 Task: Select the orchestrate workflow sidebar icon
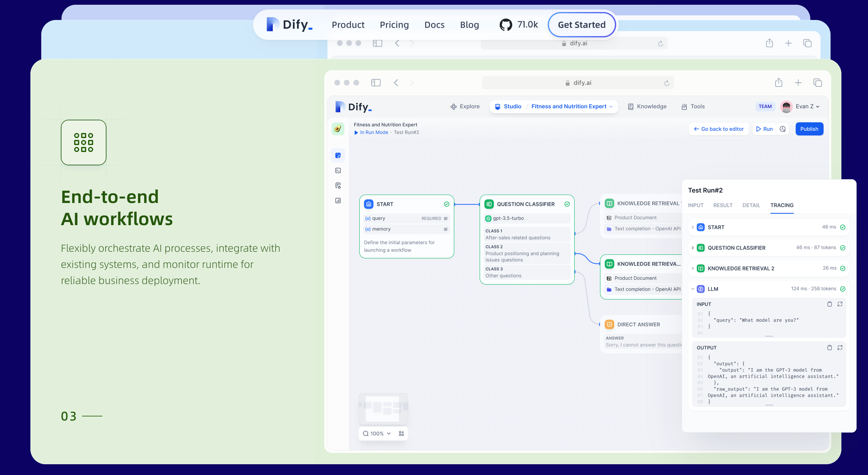coord(338,155)
